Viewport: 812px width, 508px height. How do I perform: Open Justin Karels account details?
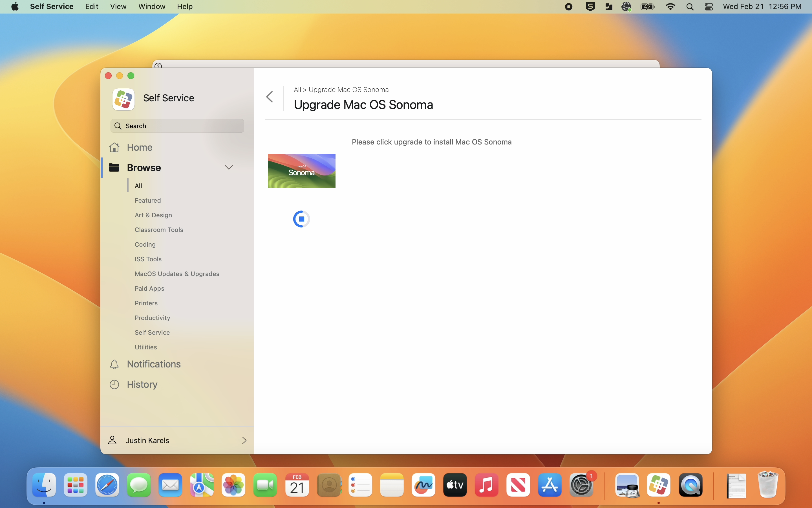tap(177, 440)
